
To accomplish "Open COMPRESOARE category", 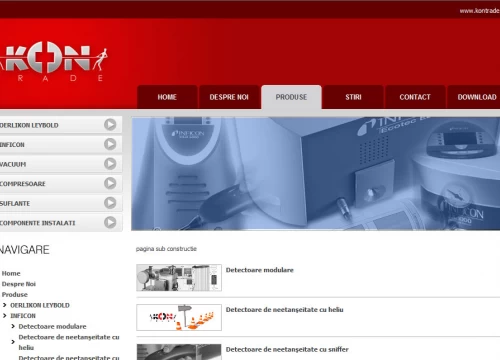I will (x=61, y=184).
